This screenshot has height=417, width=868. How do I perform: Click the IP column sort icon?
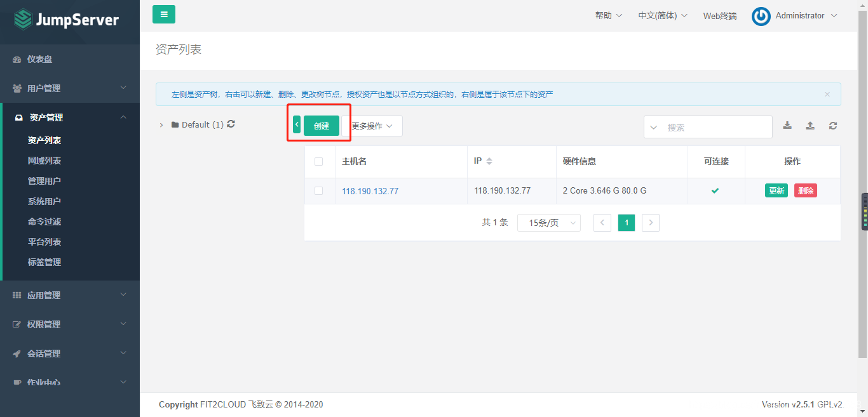click(x=489, y=161)
